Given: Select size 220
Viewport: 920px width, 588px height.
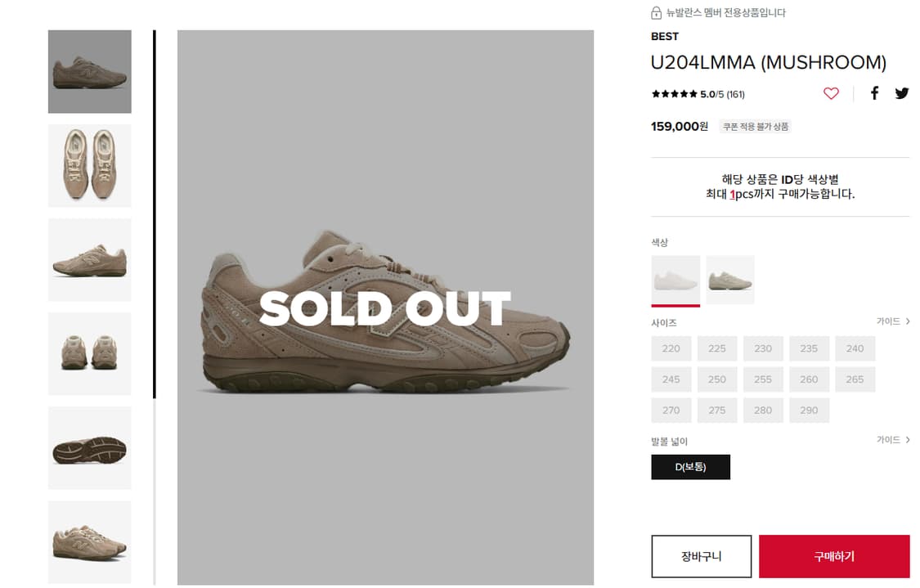Looking at the screenshot, I should (671, 348).
